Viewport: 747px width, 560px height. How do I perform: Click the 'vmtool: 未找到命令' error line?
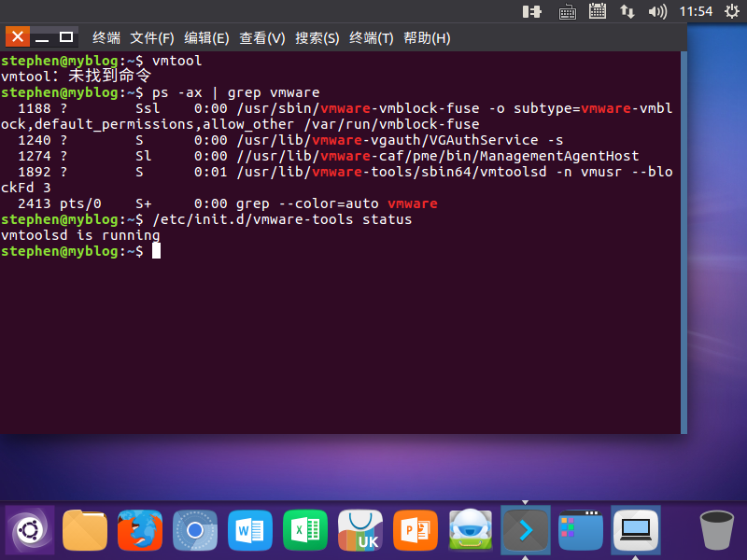click(77, 77)
